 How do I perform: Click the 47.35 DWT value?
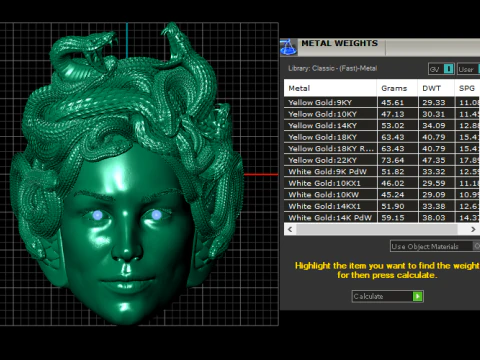click(434, 160)
